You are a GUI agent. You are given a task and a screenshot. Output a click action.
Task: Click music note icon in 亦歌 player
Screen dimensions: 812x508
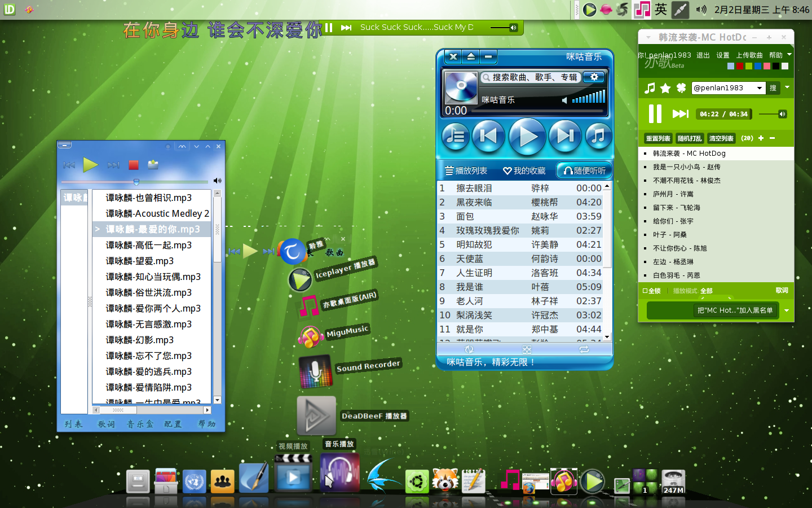pos(650,88)
